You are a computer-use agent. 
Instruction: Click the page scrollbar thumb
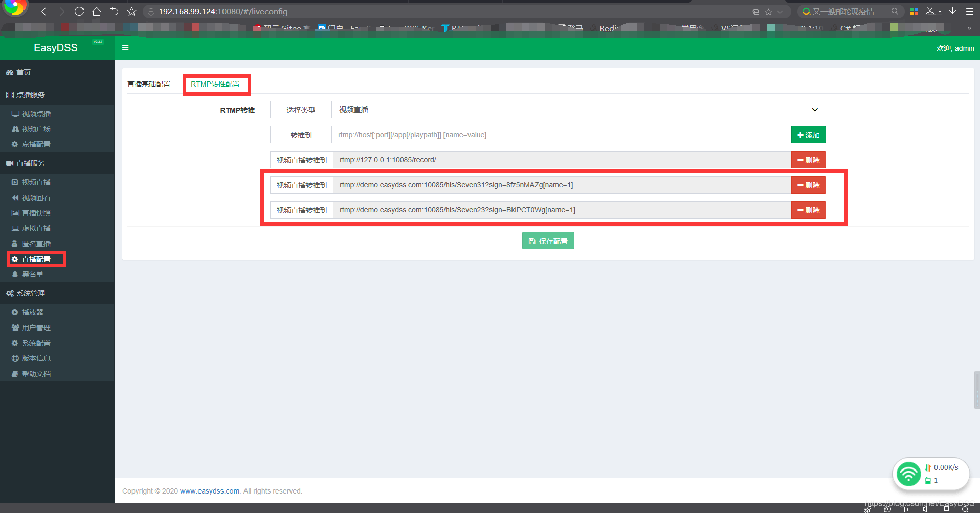(x=977, y=390)
